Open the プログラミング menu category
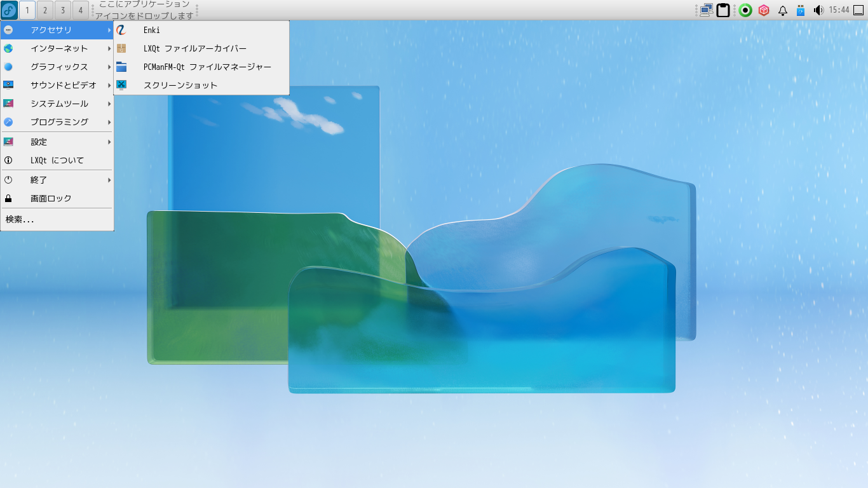868x488 pixels. 57,122
